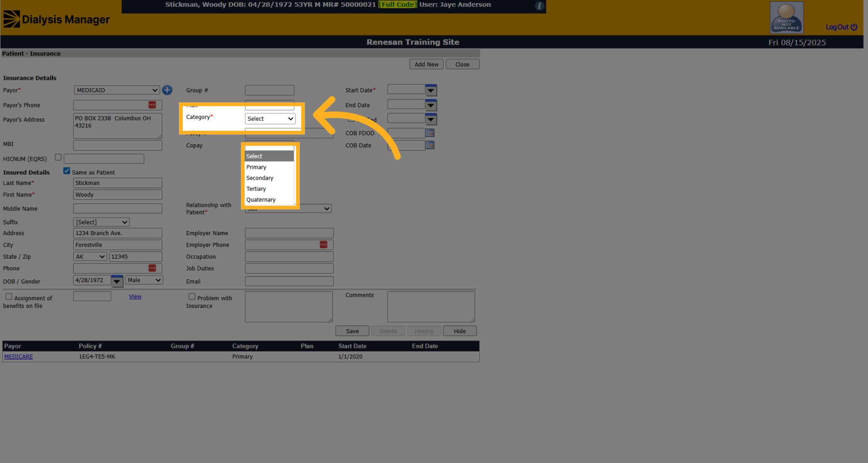Open the Gender Male dropdown
Screen dimensions: 868x463
(144, 280)
